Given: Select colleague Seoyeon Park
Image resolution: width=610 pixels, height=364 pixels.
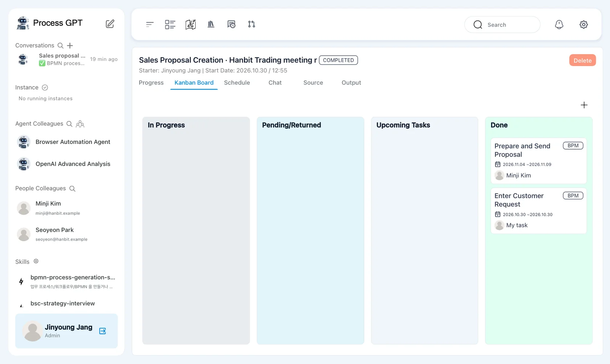Looking at the screenshot, I should pos(67,234).
